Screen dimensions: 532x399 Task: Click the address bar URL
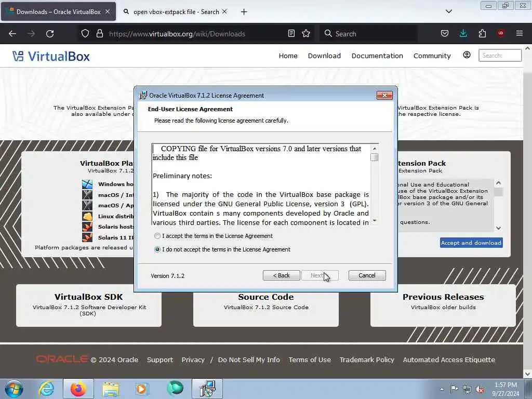pos(177,34)
